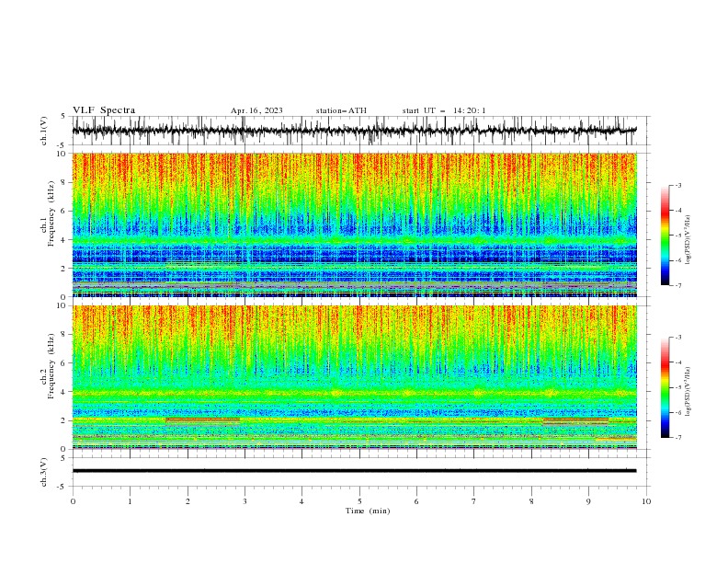The height and width of the screenshot is (563, 728).
Task: Click the ch.2 red 2 kHz line near minute 9
Action: 575,419
